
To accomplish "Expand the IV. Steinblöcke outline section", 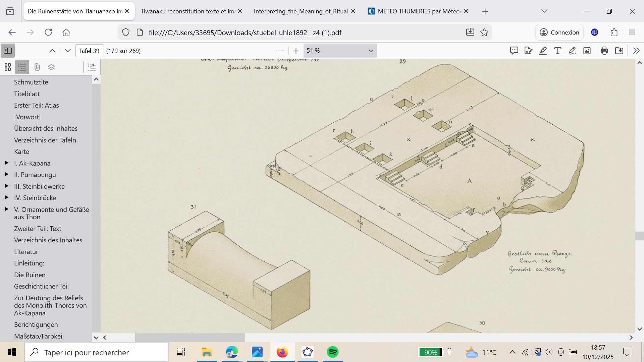I will 6,198.
